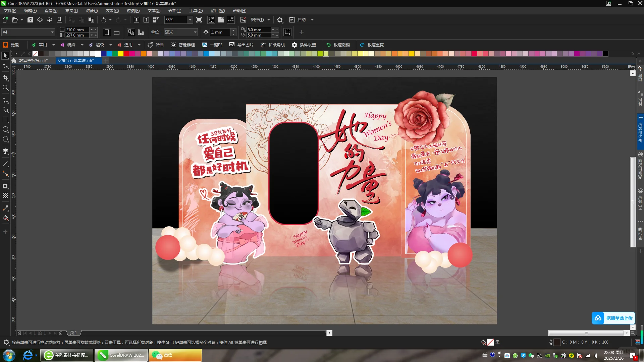The image size is (644, 362).
Task: Open the 位图 menu
Action: click(133, 11)
